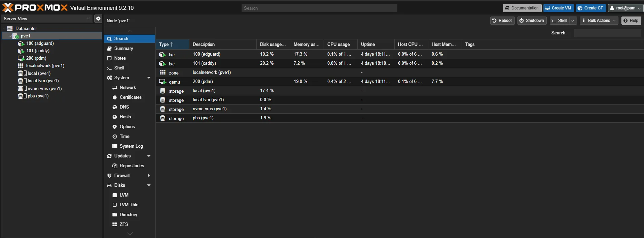
Task: Open DNS settings
Action: click(x=129, y=107)
